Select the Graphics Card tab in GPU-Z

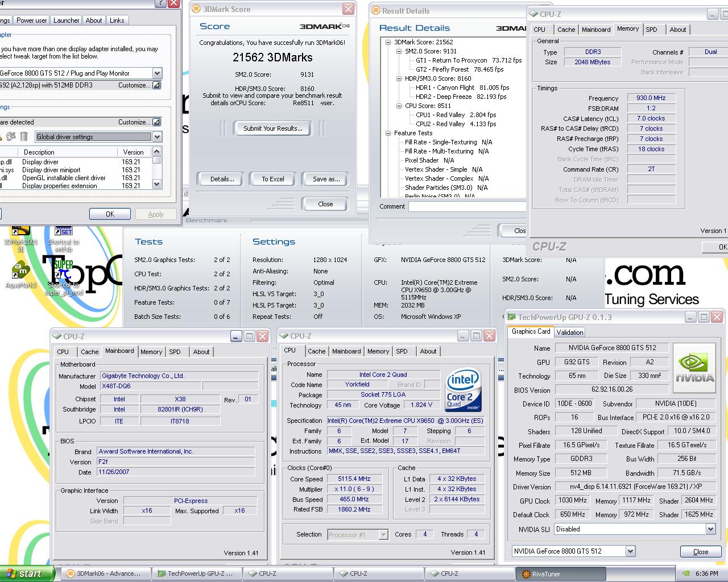pos(531,331)
